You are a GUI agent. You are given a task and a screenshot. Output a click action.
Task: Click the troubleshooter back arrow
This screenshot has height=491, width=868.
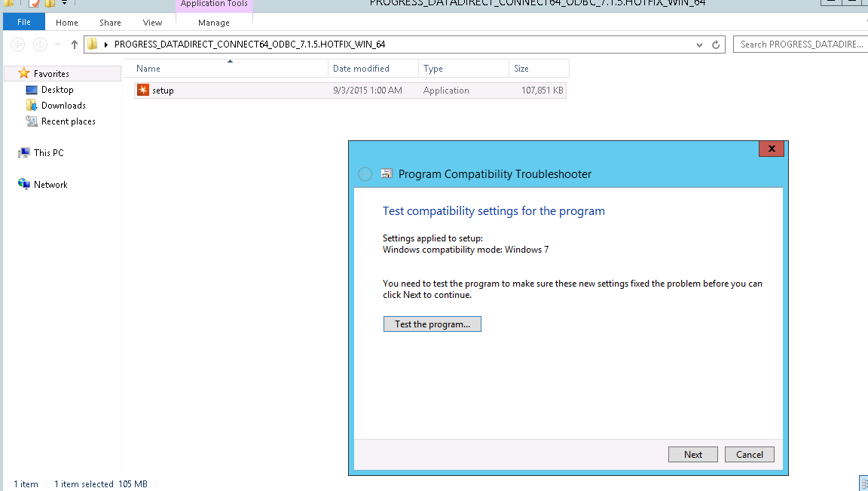pyautogui.click(x=365, y=174)
